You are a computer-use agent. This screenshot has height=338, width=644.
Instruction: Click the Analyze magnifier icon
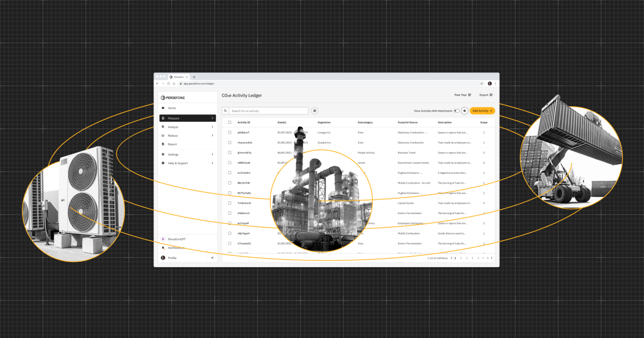pos(163,127)
